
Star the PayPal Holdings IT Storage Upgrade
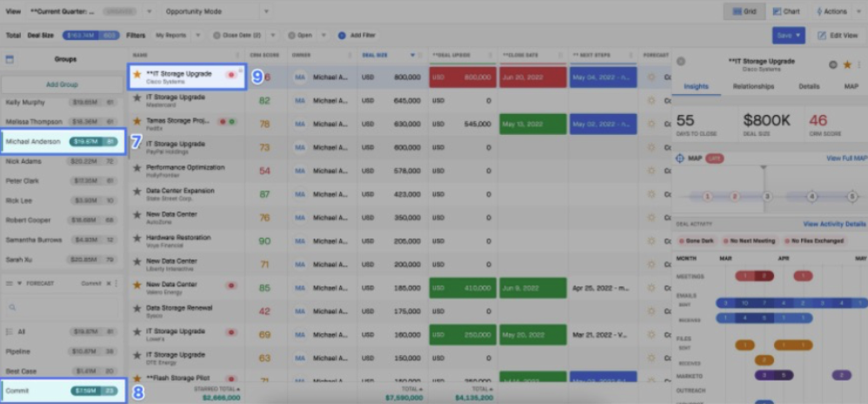click(137, 144)
